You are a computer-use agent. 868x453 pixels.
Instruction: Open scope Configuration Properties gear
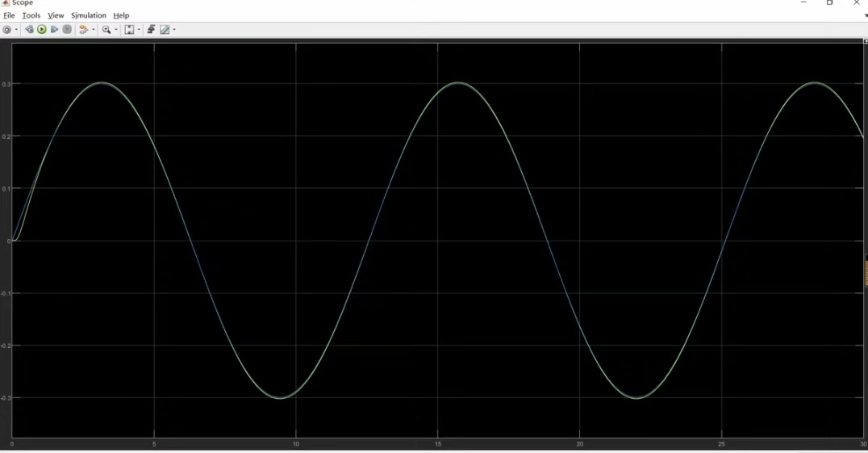(x=7, y=30)
